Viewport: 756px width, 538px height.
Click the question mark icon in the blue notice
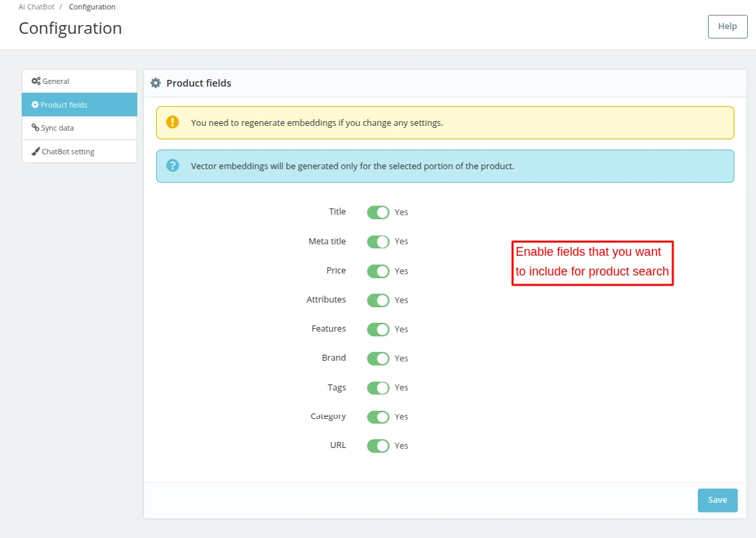click(172, 166)
